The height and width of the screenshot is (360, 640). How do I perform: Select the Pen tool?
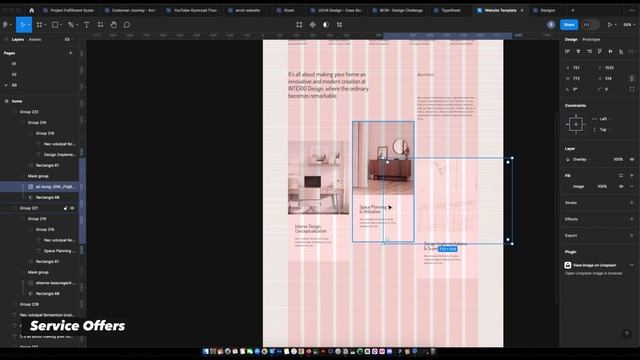[71, 25]
